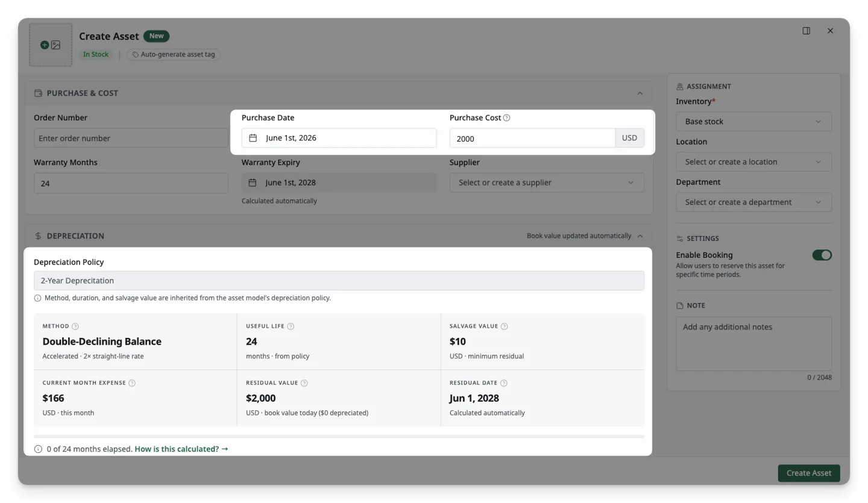Click the Create Asset button
The width and height of the screenshot is (868, 503).
pos(809,473)
